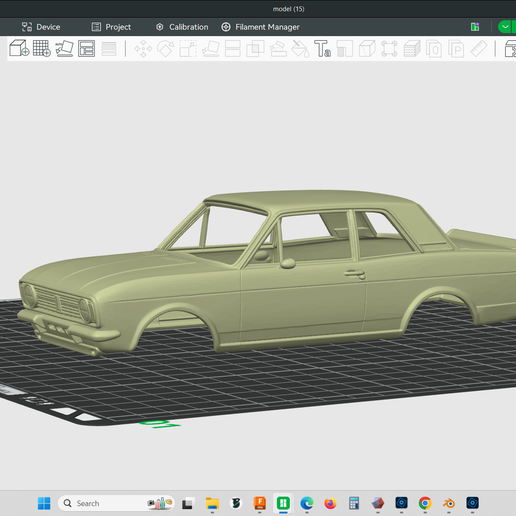
Task: Select the paint bucket color painting tool
Action: point(300,49)
